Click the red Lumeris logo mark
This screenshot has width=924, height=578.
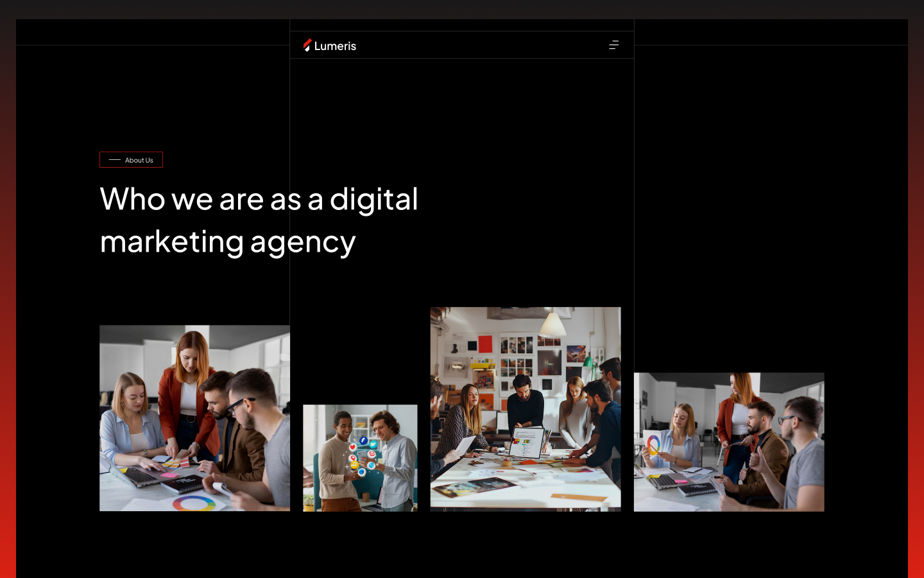(x=307, y=45)
